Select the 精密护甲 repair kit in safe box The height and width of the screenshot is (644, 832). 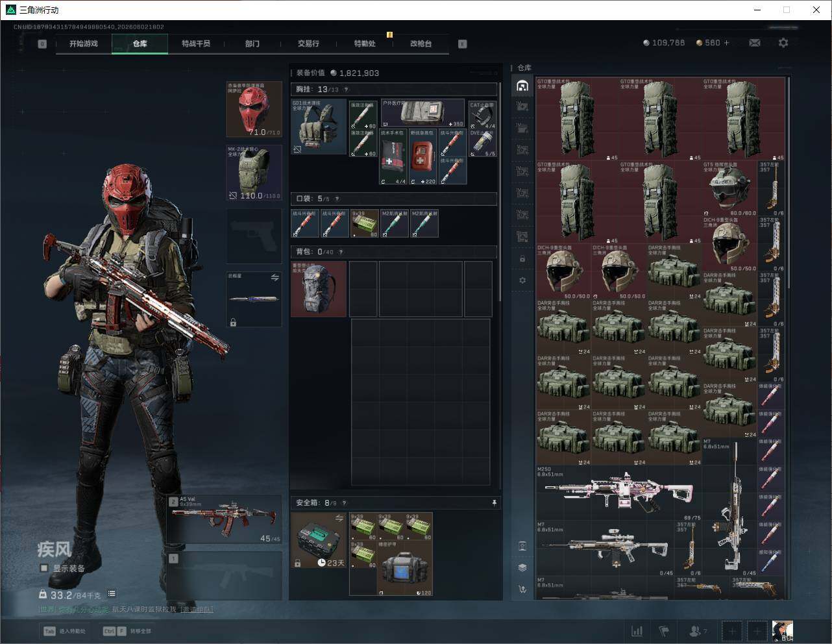405,568
